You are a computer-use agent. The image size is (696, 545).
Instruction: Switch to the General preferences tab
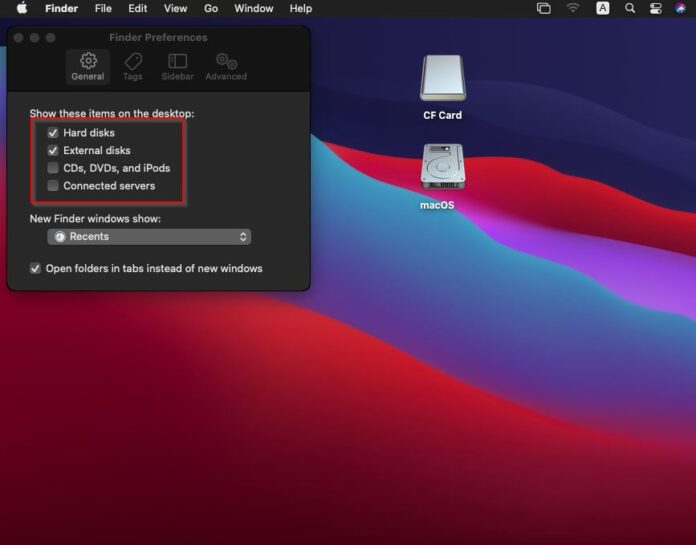[x=88, y=67]
